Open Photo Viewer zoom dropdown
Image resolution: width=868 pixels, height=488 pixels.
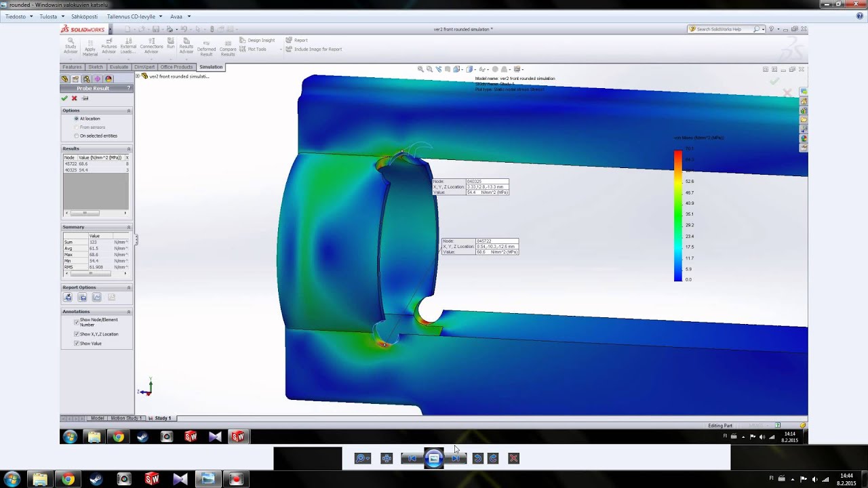pyautogui.click(x=363, y=458)
